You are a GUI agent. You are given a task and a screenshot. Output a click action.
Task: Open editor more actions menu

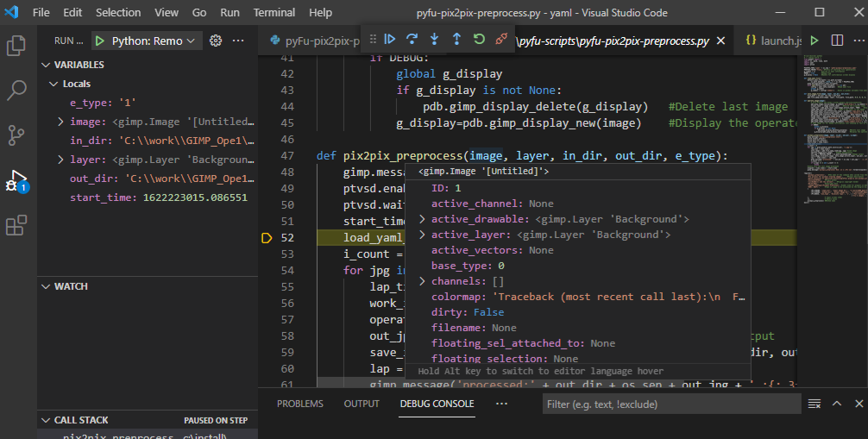(859, 41)
